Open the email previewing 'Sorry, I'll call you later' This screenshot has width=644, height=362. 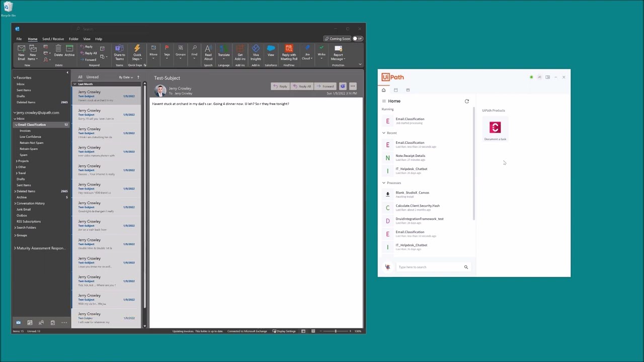(106, 115)
